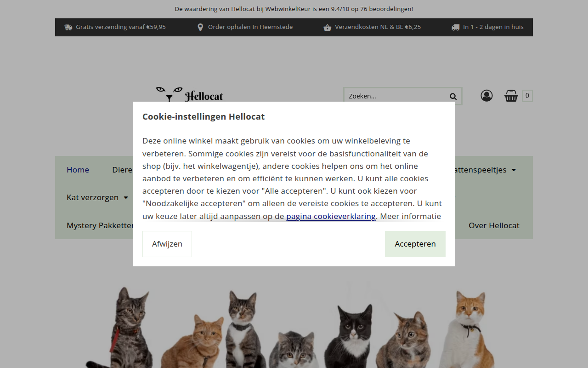This screenshot has height=368, width=588.
Task: Open the Kat verzorgen menu label
Action: 92,197
